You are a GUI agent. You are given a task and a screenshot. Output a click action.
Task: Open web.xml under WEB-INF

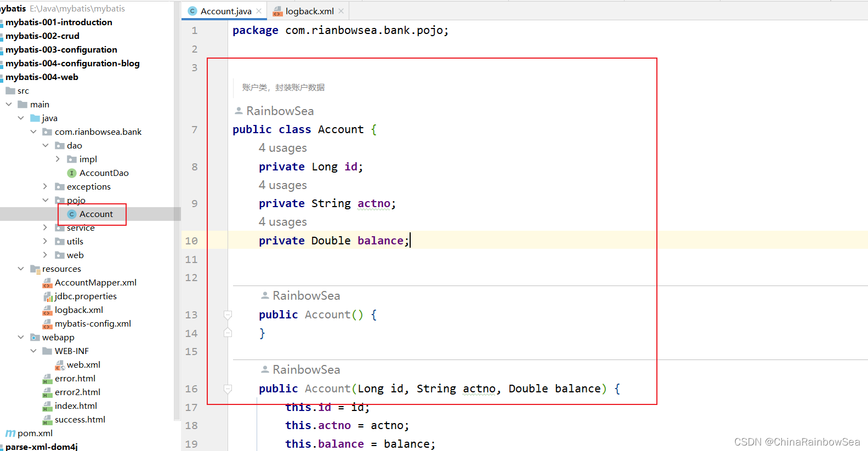click(x=83, y=365)
